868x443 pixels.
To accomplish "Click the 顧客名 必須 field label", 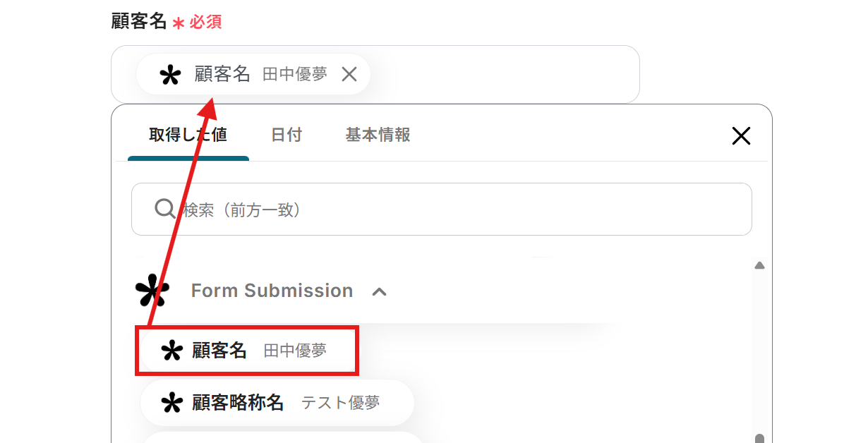I will click(139, 22).
